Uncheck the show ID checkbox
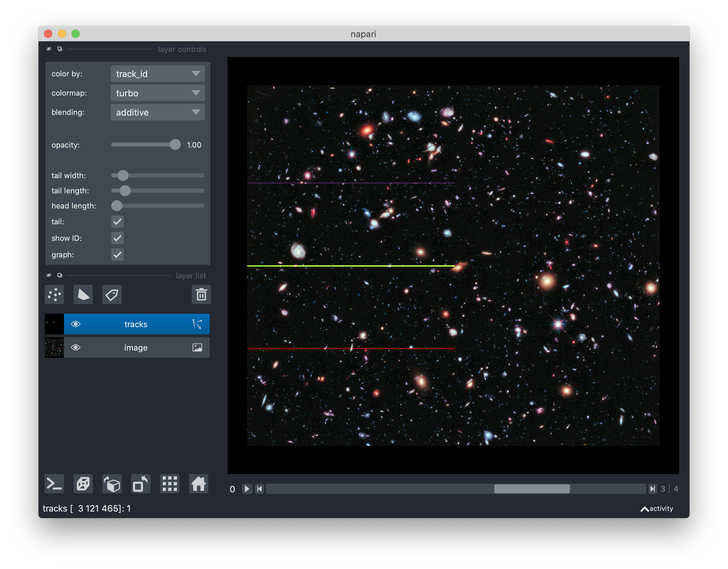Image resolution: width=728 pixels, height=569 pixels. click(x=118, y=238)
